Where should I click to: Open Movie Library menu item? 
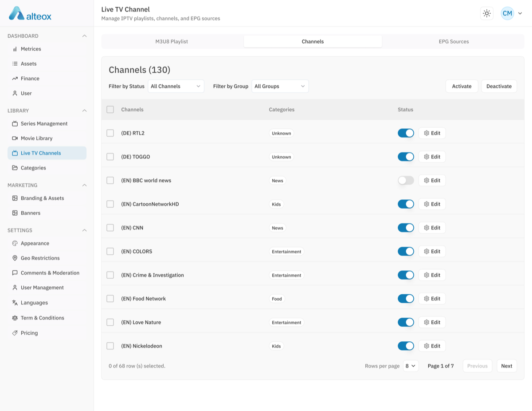[x=47, y=138]
